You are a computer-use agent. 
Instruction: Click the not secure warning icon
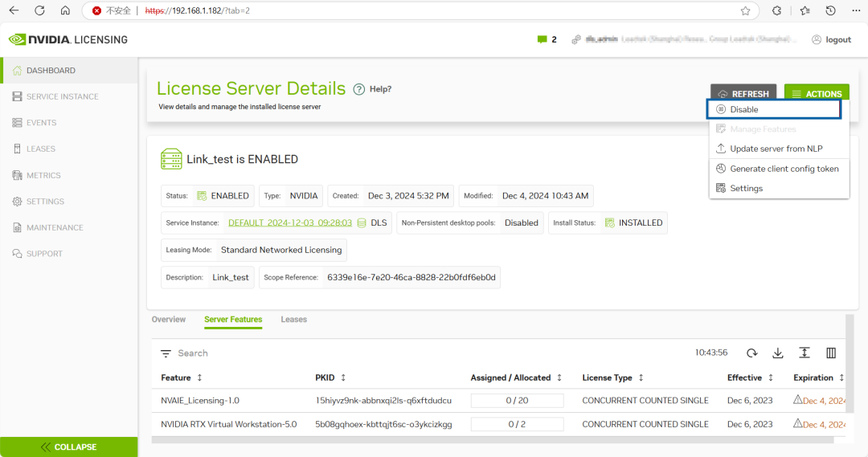(96, 10)
